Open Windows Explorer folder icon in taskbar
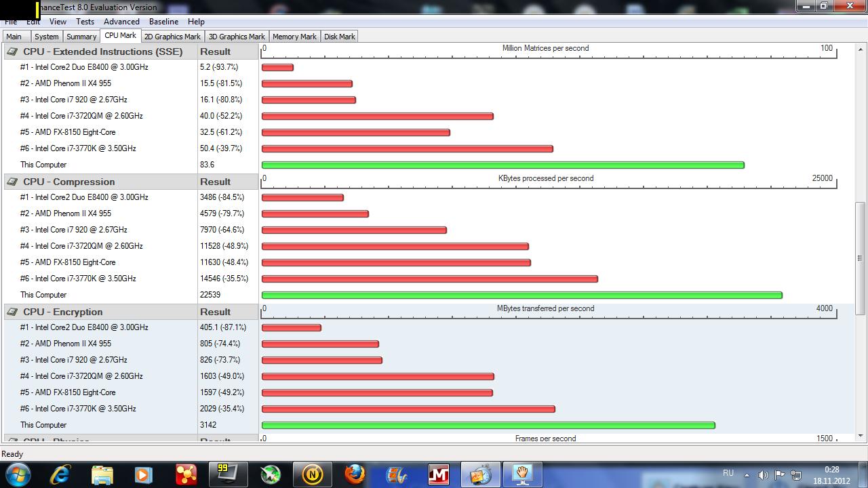This screenshot has height=488, width=868. [x=102, y=474]
